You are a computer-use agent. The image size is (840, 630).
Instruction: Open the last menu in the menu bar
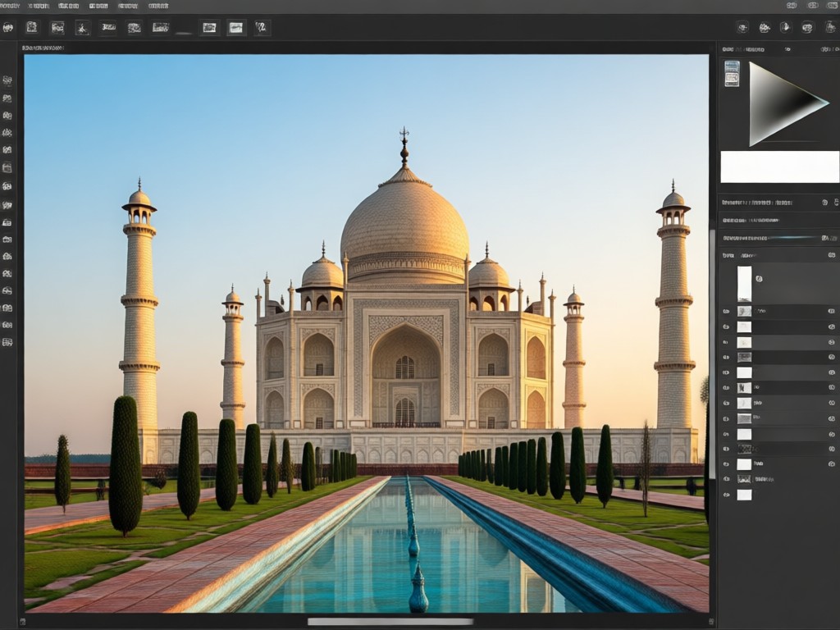click(158, 6)
